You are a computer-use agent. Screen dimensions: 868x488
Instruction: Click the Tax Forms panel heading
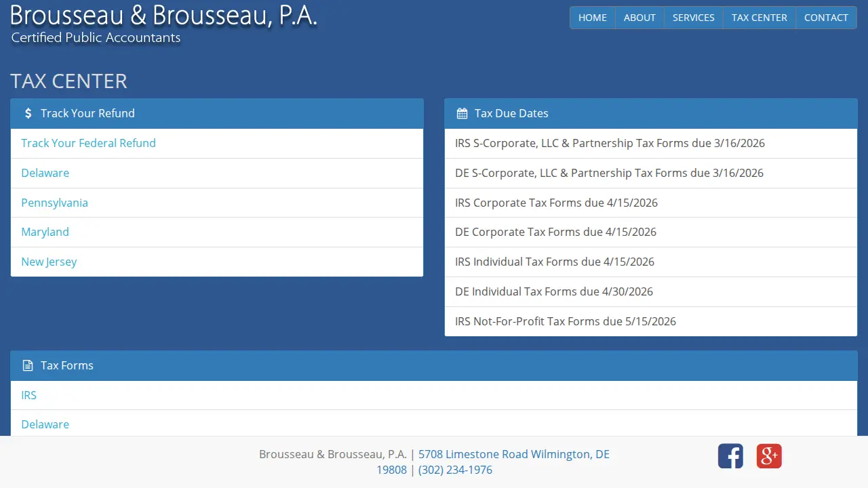point(434,365)
